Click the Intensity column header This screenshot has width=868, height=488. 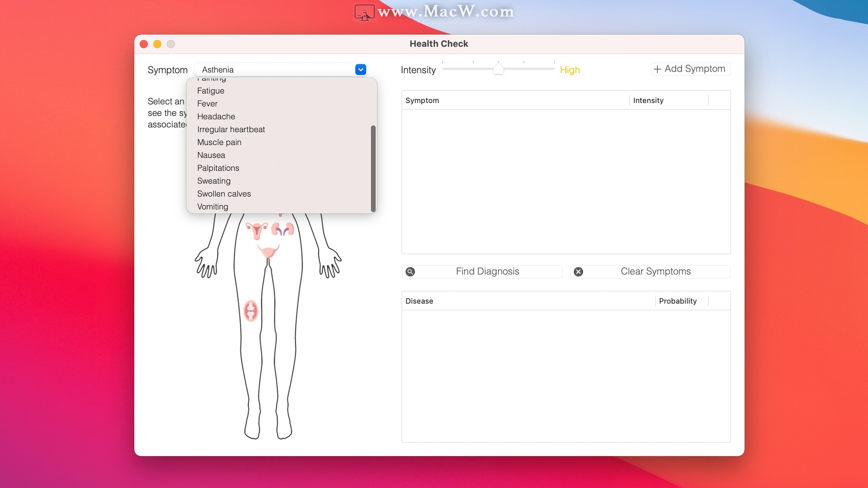[649, 100]
